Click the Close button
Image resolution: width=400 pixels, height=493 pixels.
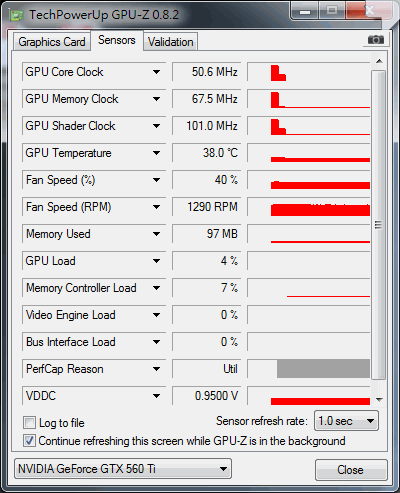pos(351,470)
